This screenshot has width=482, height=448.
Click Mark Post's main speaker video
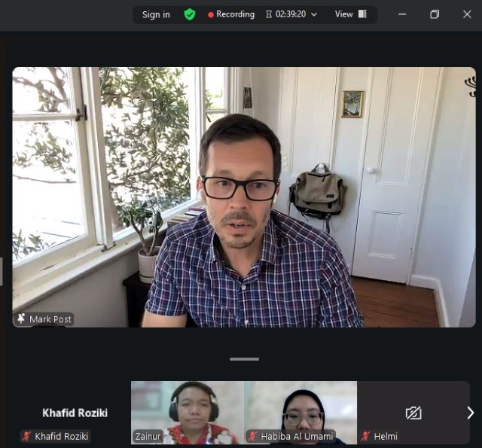click(x=244, y=197)
